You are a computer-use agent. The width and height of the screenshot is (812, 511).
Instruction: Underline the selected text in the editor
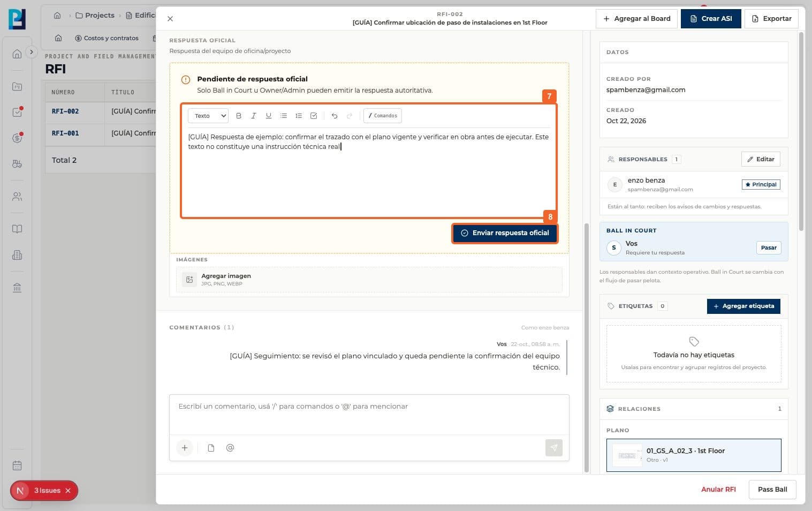(x=269, y=116)
